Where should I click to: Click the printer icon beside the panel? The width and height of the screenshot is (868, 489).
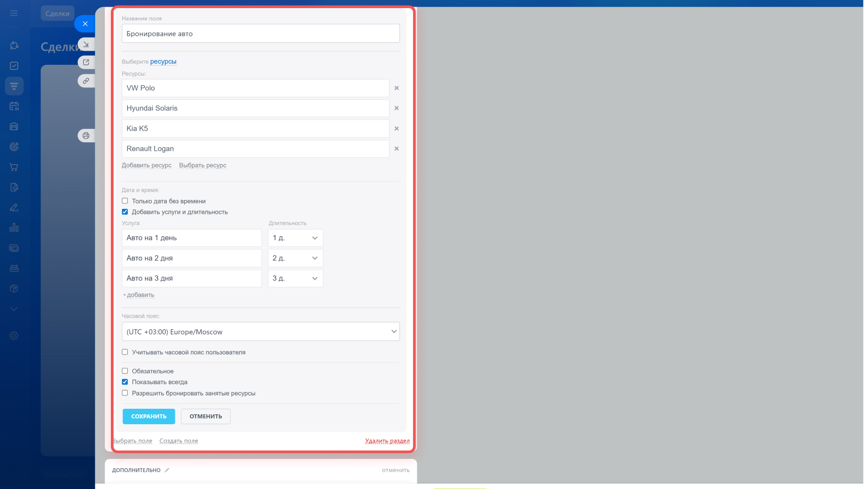[86, 136]
